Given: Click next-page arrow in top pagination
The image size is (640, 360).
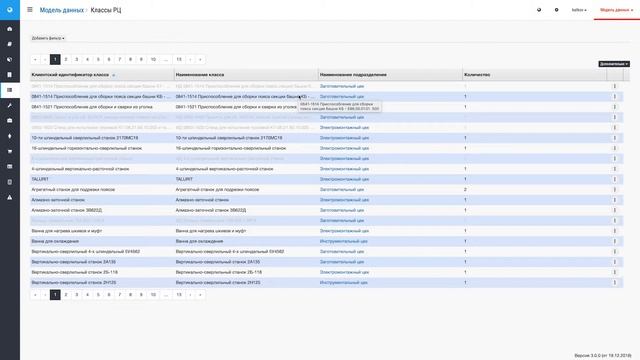Looking at the screenshot, I should click(190, 59).
